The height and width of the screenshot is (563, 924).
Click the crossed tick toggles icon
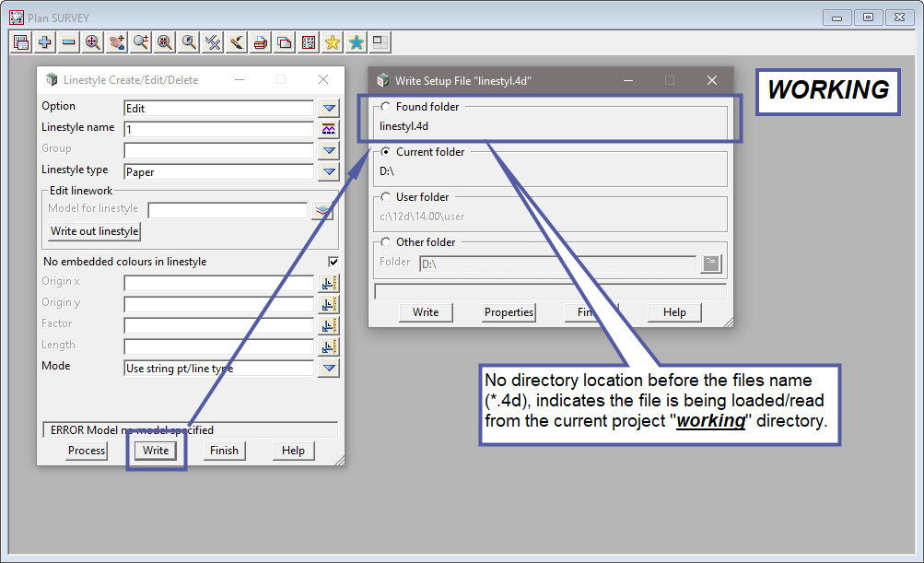(213, 42)
